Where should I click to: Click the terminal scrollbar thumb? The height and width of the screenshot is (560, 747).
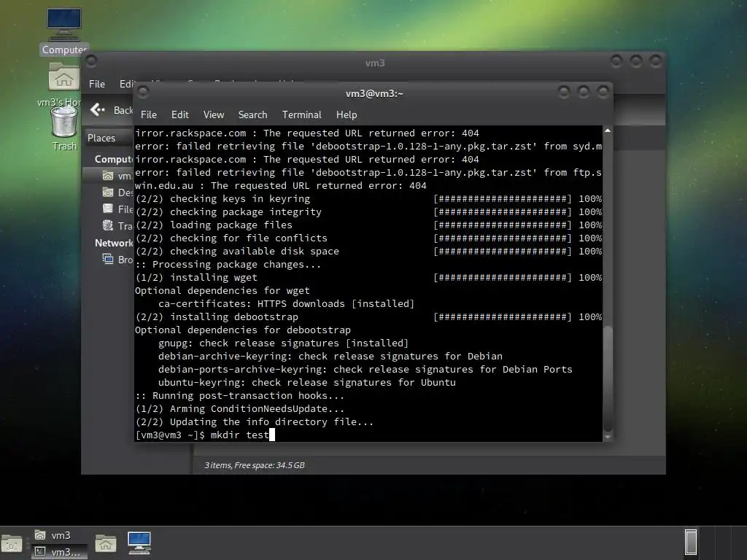(608, 378)
